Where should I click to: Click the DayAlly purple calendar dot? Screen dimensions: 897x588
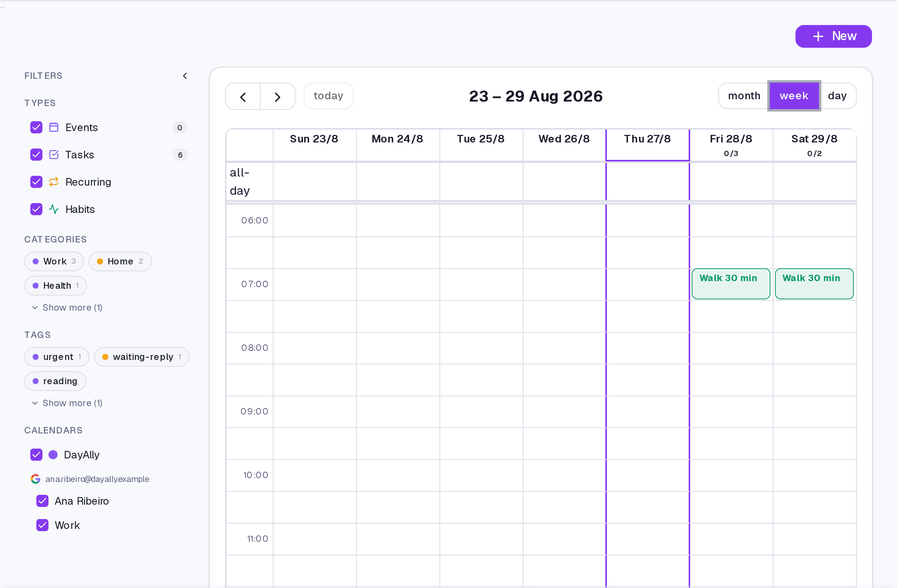tap(53, 455)
